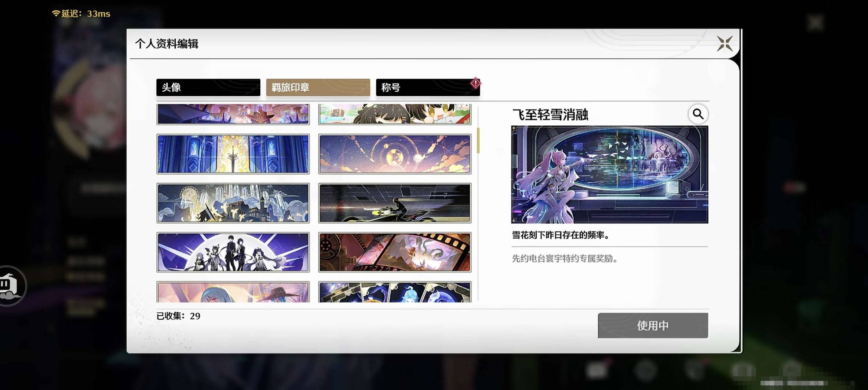The height and width of the screenshot is (390, 868).
Task: Click the magnifier icon to enlarge preview
Action: tap(698, 114)
